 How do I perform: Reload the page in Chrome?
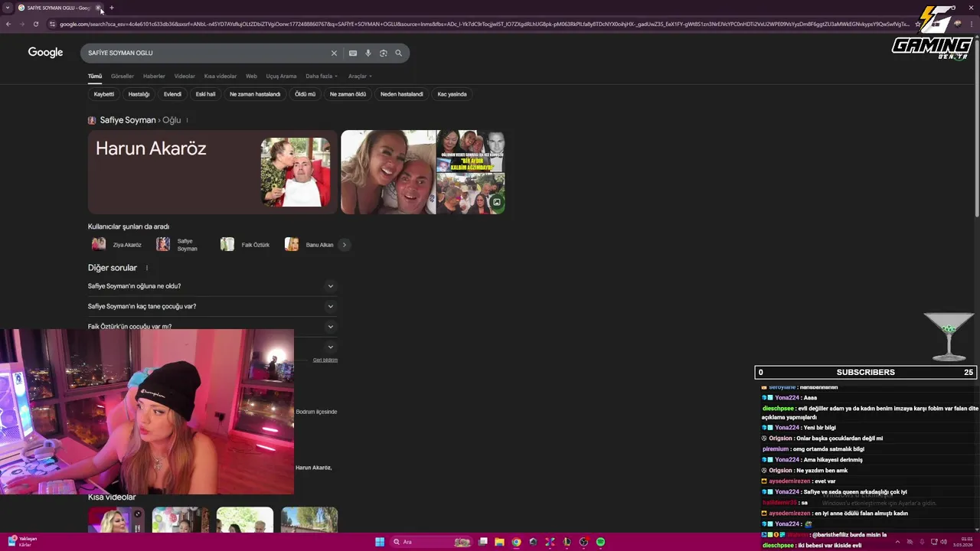[x=35, y=24]
